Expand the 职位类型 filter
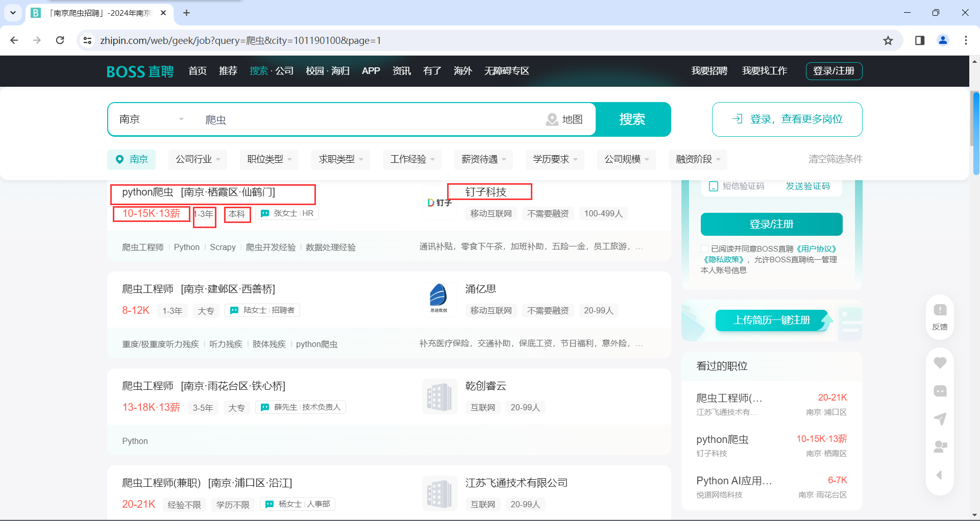This screenshot has width=980, height=521. pos(269,159)
